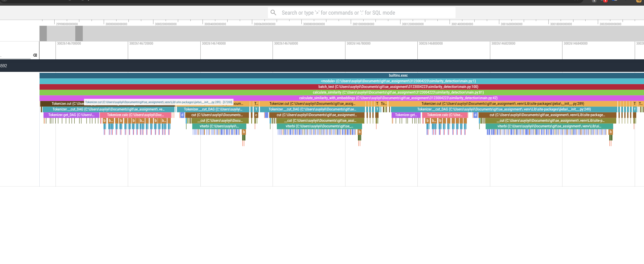
Task: Select the rightmost wide viterbi slice
Action: (x=549, y=126)
